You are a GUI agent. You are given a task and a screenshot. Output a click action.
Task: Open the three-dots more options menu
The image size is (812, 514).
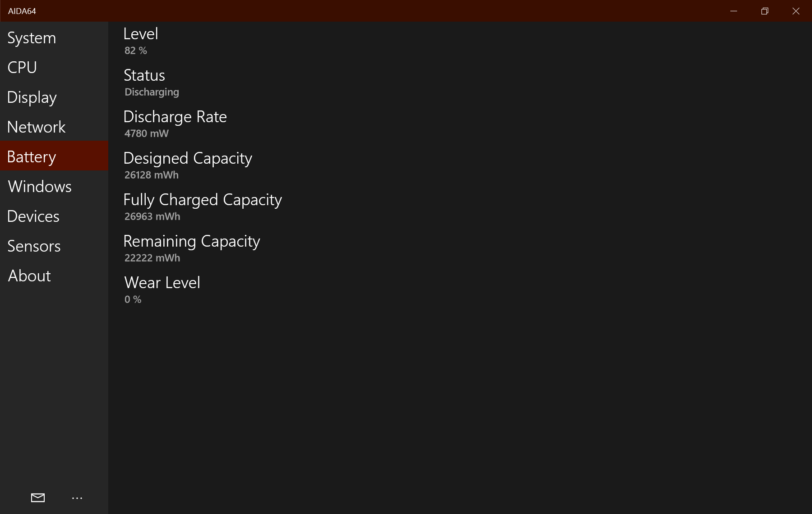click(x=77, y=498)
